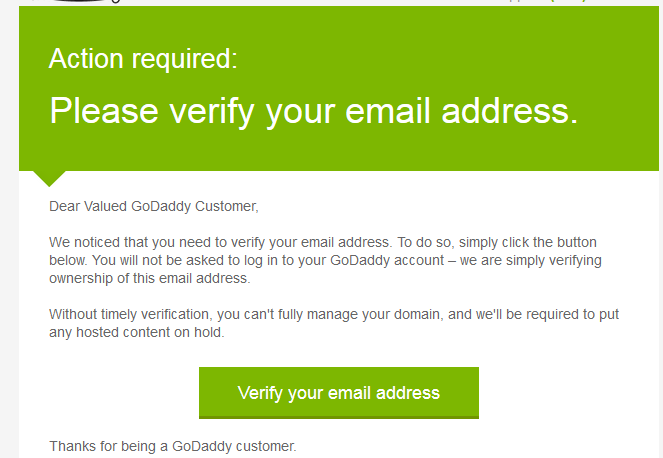This screenshot has width=663, height=458.
Task: Click the word "below" starting second body line
Action: [67, 261]
